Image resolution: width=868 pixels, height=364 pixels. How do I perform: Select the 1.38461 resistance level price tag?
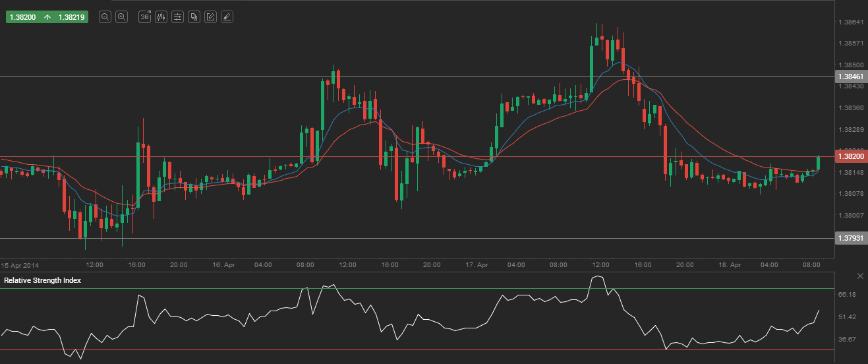coord(850,76)
